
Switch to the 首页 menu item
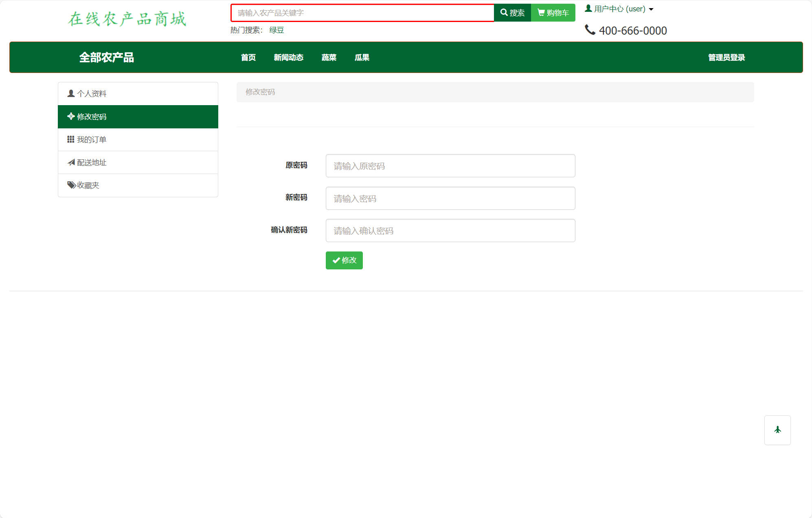click(248, 57)
